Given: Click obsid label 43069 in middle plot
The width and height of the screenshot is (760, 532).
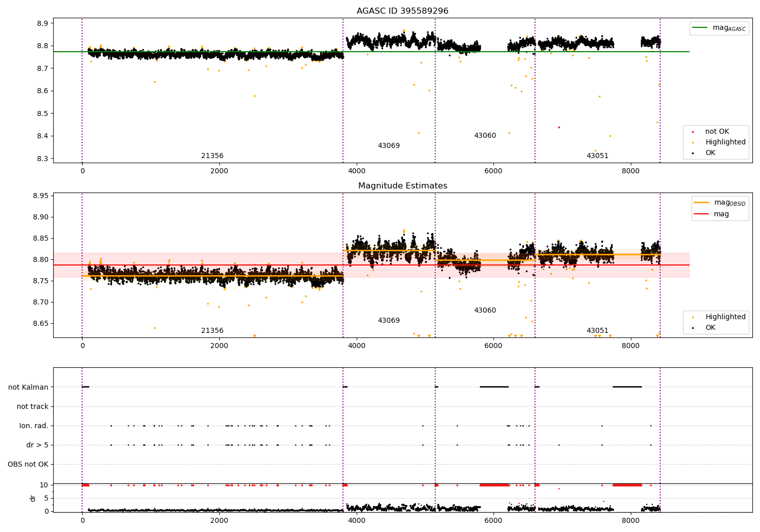Looking at the screenshot, I should [x=389, y=321].
